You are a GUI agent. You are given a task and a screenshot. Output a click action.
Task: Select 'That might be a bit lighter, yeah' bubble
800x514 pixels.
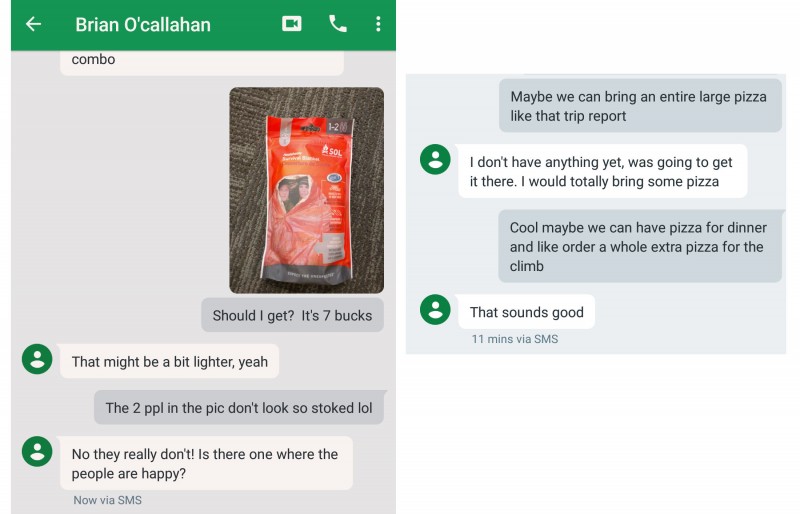pos(169,361)
